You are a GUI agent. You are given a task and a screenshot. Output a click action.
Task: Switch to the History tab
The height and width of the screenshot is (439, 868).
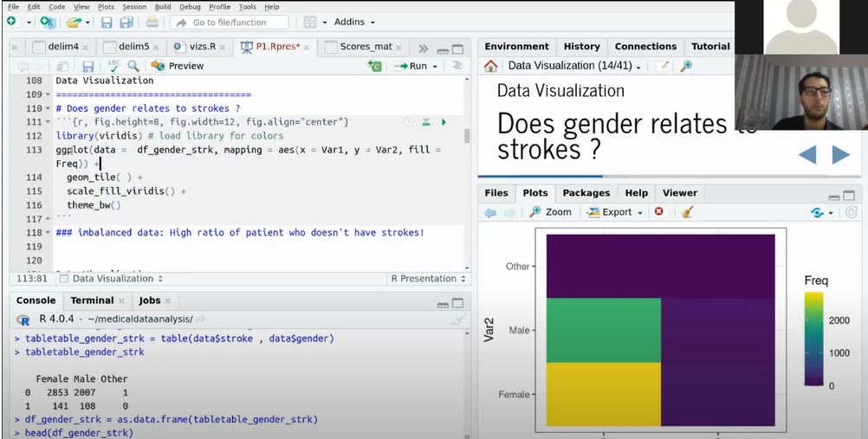(x=581, y=47)
